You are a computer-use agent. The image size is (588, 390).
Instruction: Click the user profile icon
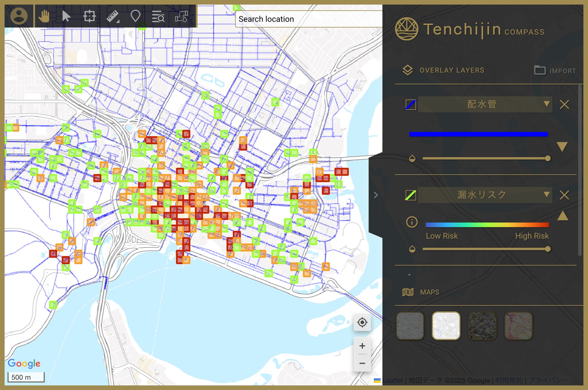19,16
